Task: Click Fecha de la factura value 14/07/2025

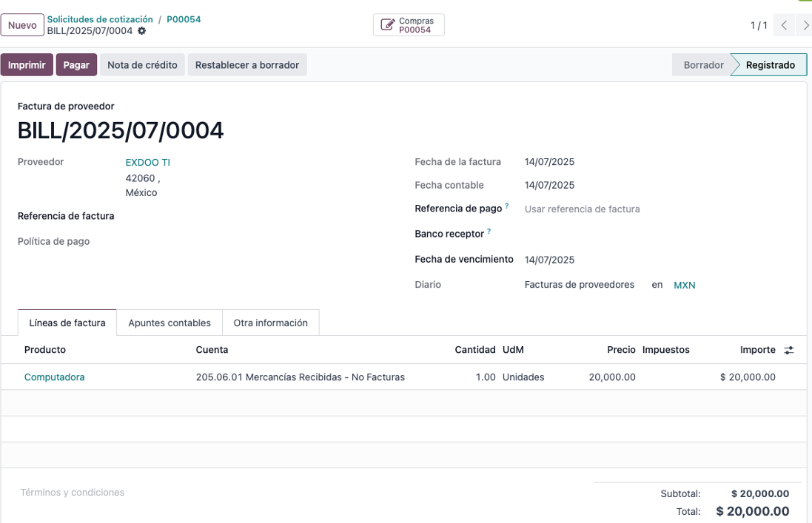Action: pos(549,162)
